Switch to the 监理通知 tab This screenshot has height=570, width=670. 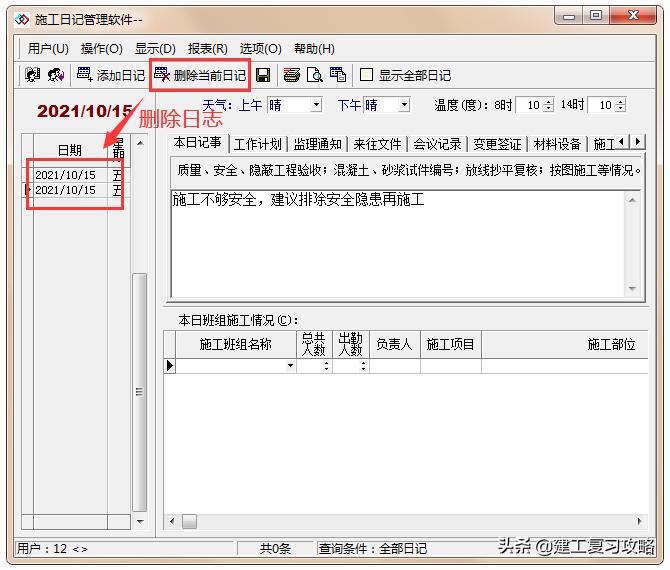tap(317, 144)
